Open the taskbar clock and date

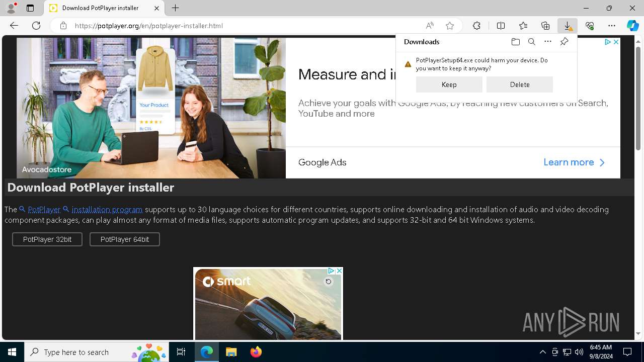[x=601, y=352]
